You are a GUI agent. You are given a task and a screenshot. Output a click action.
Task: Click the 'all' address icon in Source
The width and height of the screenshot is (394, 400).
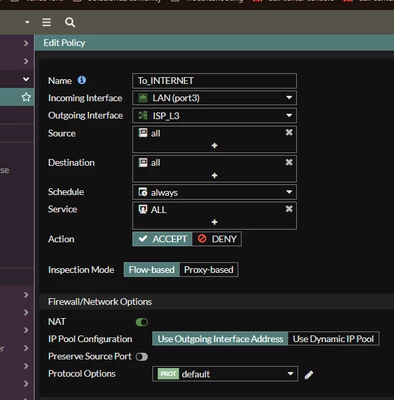coord(143,133)
